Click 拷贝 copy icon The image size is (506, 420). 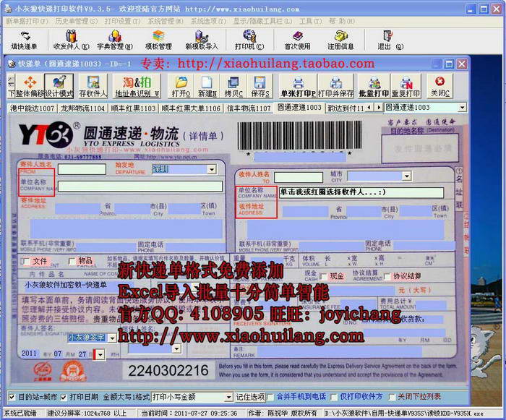coord(233,86)
